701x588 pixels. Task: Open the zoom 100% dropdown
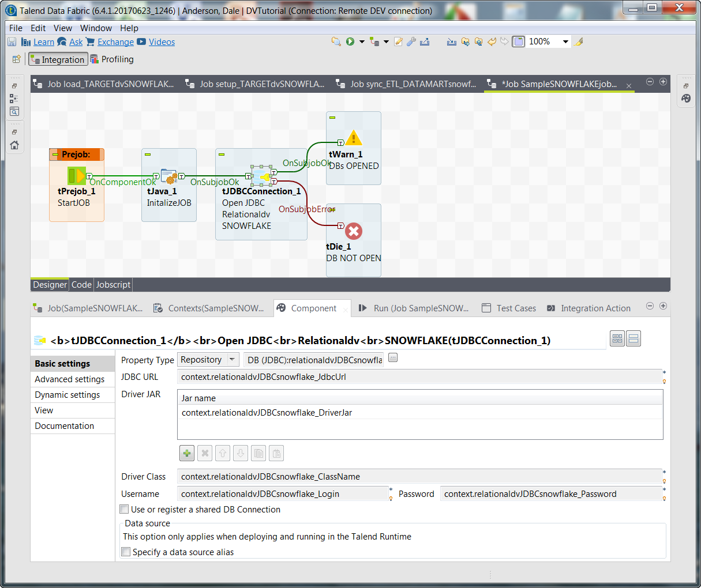tap(565, 42)
